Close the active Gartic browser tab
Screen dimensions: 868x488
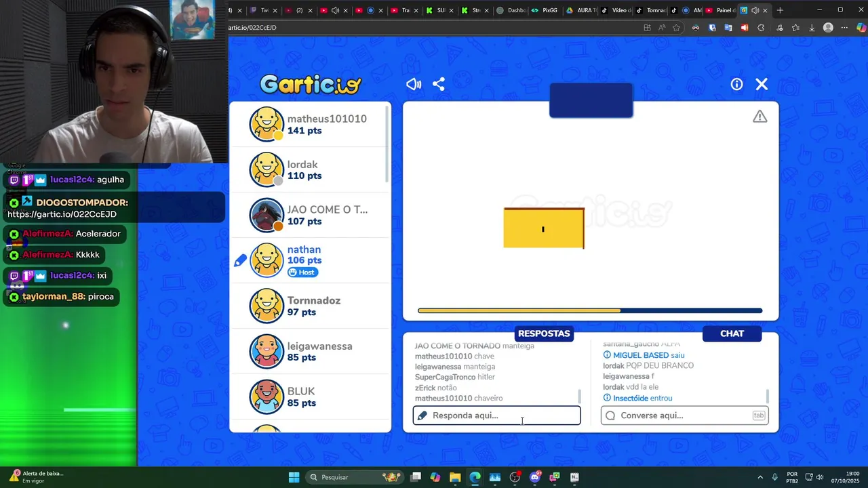click(x=766, y=10)
